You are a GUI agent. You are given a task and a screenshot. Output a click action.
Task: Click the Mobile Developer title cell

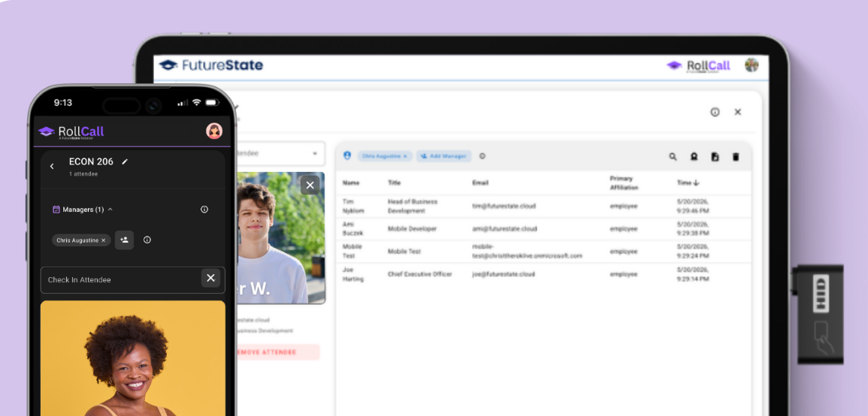tap(412, 229)
